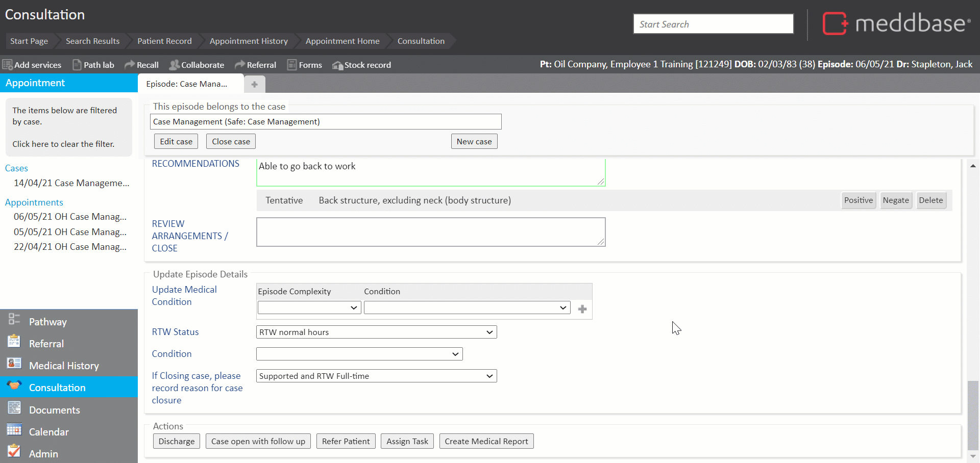Image resolution: width=980 pixels, height=463 pixels.
Task: Click the Negate button
Action: 896,200
